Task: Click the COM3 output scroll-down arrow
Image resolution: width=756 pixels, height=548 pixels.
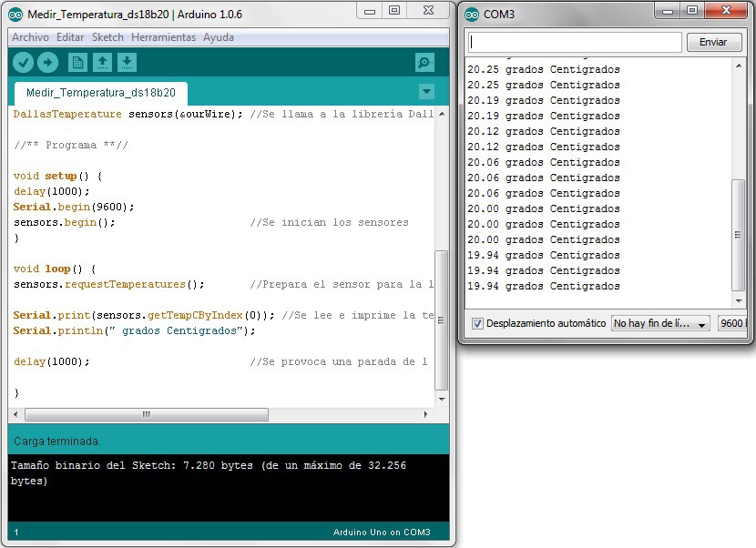Action: click(738, 301)
